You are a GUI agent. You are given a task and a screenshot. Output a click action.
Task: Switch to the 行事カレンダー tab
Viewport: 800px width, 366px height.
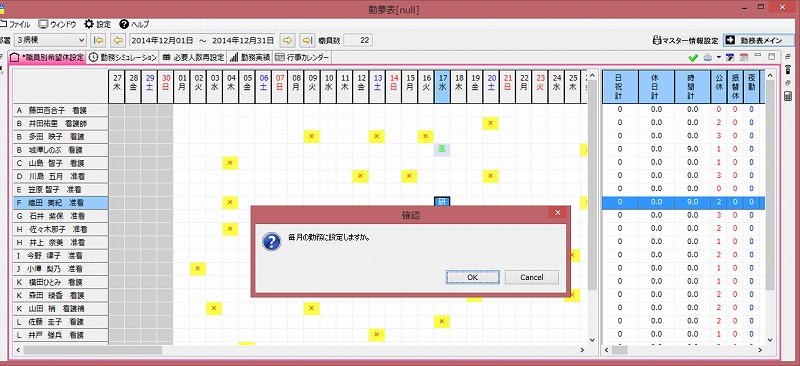pyautogui.click(x=302, y=58)
